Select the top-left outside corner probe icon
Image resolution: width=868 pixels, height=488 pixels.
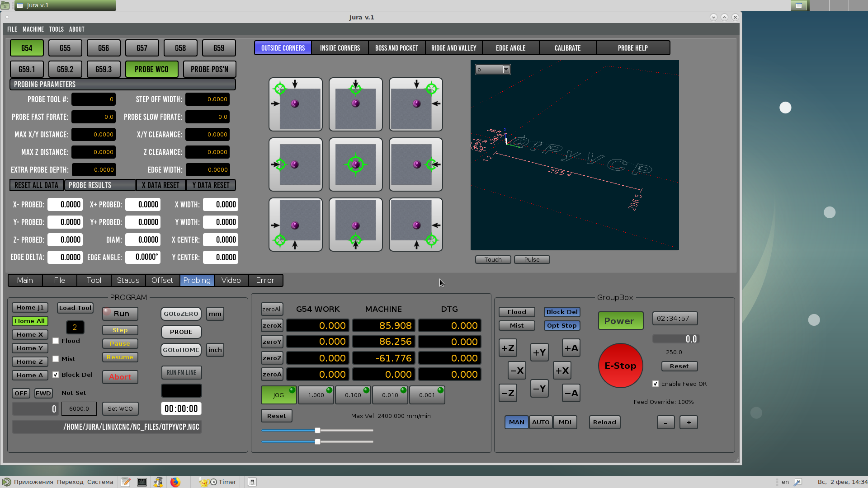296,104
